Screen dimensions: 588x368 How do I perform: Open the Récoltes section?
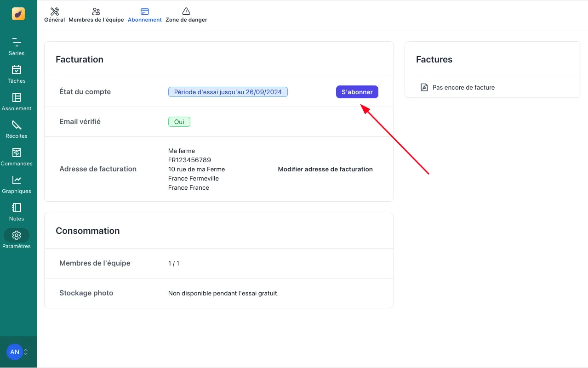tap(17, 125)
